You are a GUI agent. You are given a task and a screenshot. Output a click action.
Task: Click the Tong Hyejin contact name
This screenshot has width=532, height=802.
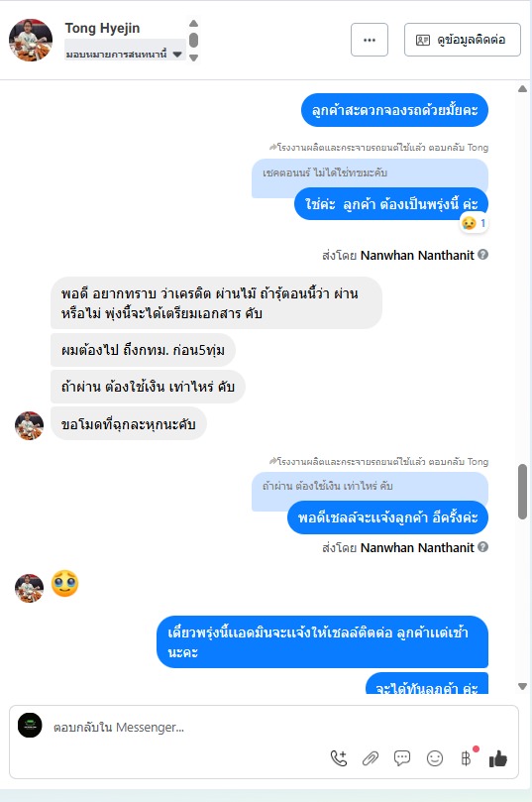coord(102,28)
